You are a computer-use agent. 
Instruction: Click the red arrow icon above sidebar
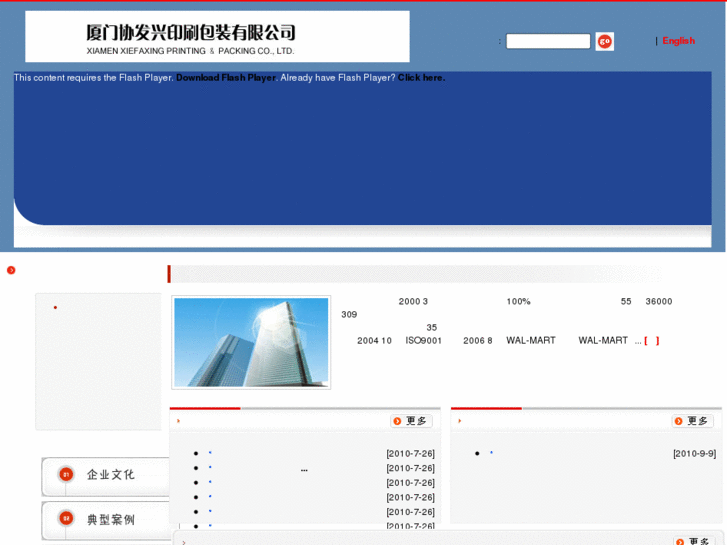(x=11, y=270)
